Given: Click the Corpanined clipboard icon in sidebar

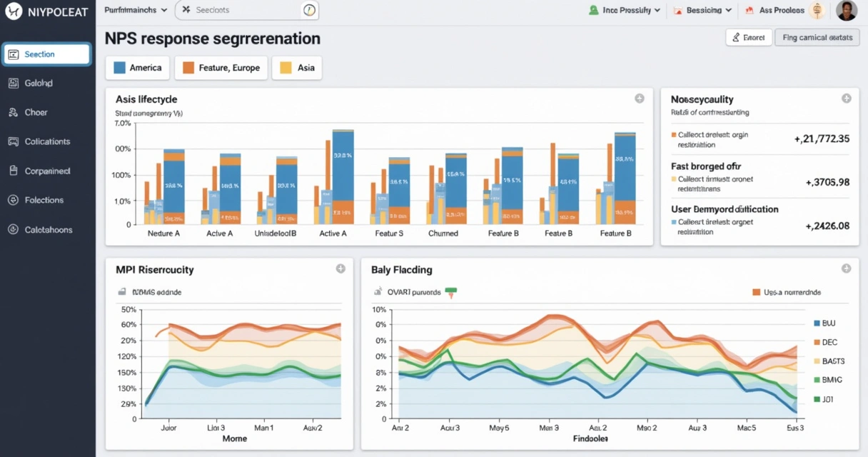Looking at the screenshot, I should click(13, 171).
